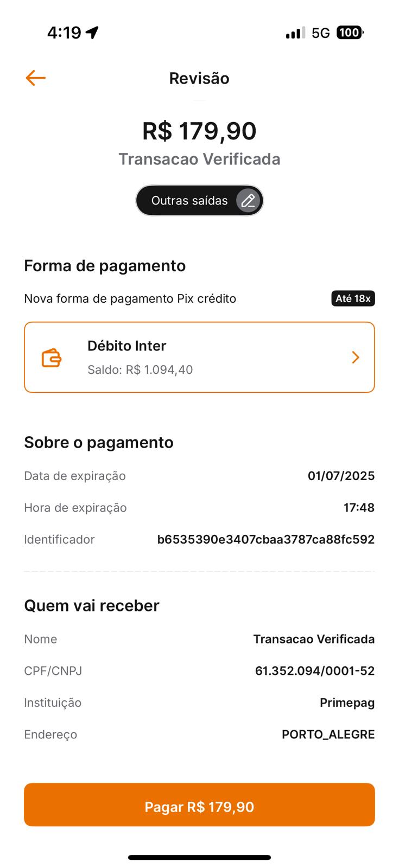This screenshot has width=399, height=868.
Task: Tap the battery indicator icon
Action: click(350, 33)
